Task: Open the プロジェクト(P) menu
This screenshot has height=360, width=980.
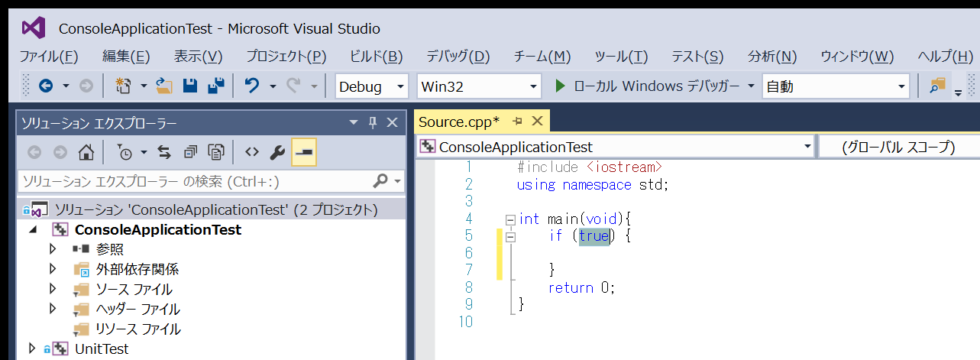Action: (286, 57)
